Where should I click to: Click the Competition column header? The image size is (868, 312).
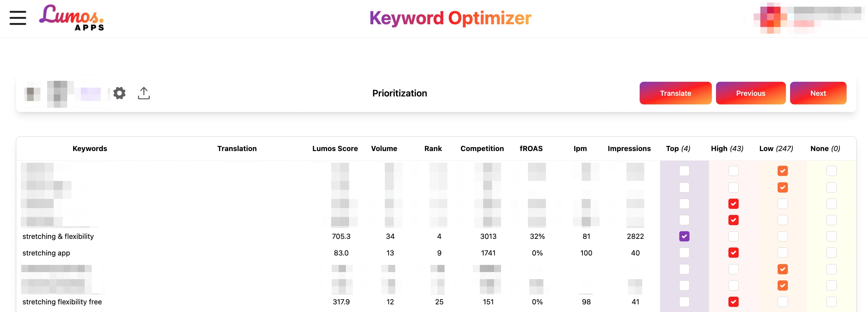point(482,148)
